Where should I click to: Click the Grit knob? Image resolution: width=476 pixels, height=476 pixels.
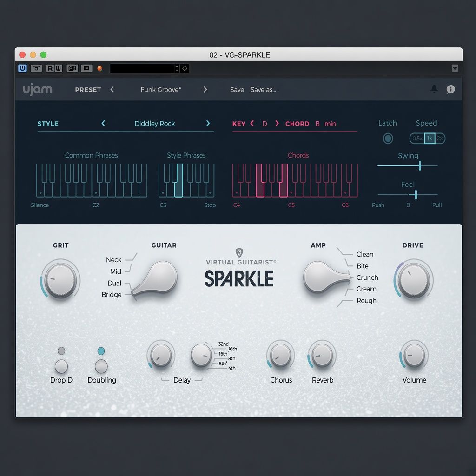point(60,279)
